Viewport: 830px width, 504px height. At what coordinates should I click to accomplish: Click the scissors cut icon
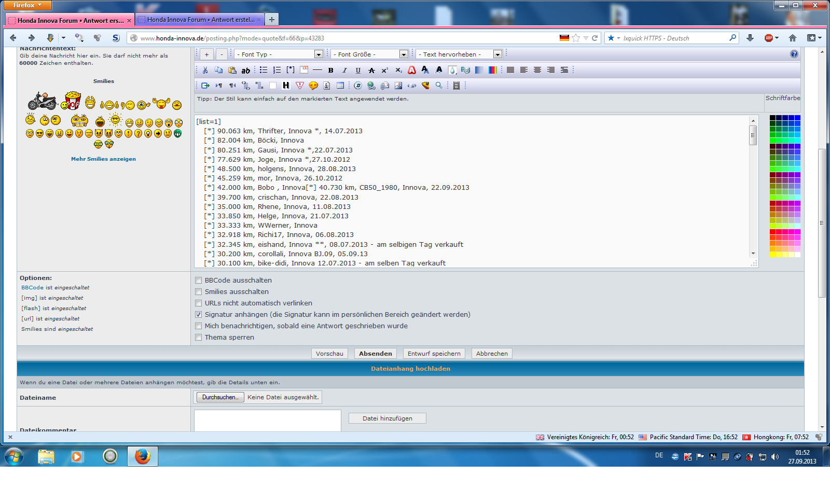pyautogui.click(x=205, y=70)
